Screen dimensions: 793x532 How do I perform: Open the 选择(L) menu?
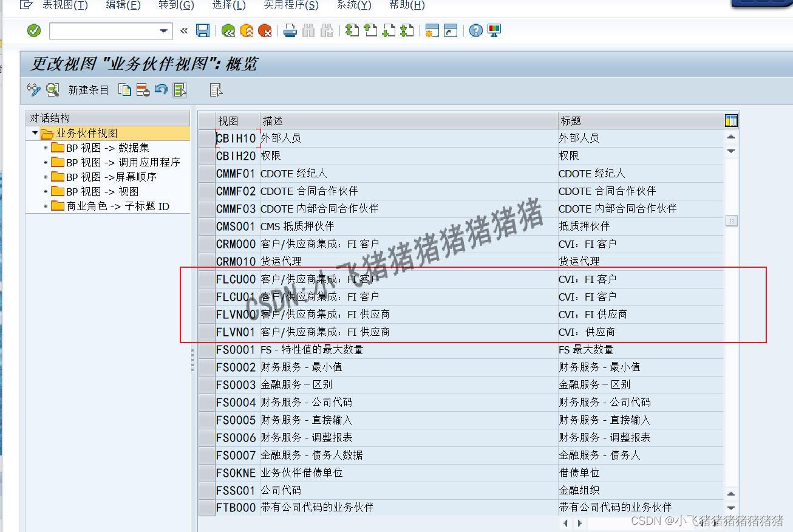tap(229, 5)
